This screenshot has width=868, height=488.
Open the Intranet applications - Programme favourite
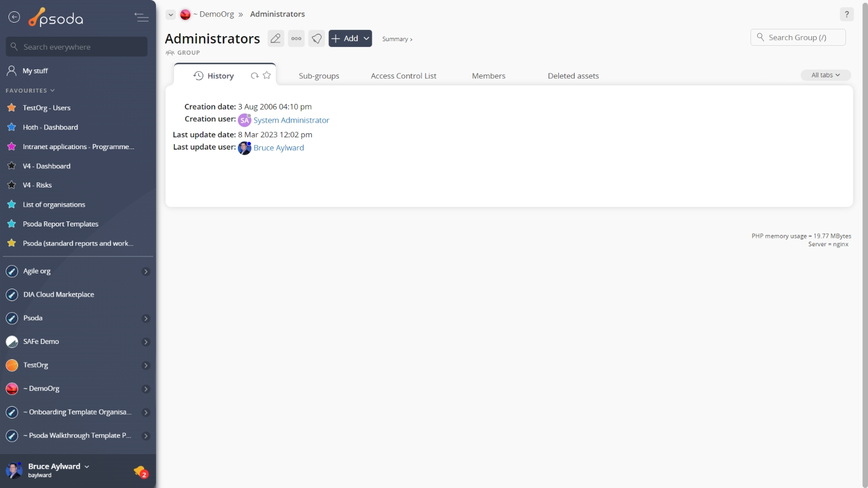click(78, 147)
